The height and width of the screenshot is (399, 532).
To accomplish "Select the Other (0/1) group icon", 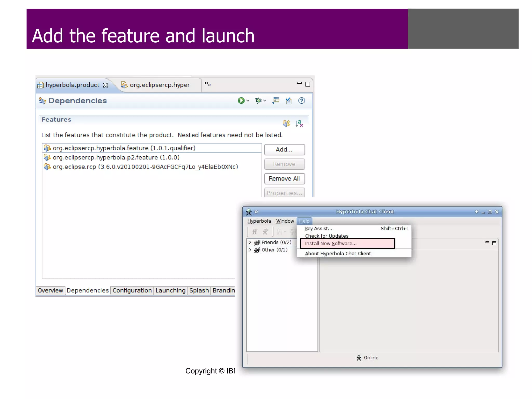I will click(257, 250).
